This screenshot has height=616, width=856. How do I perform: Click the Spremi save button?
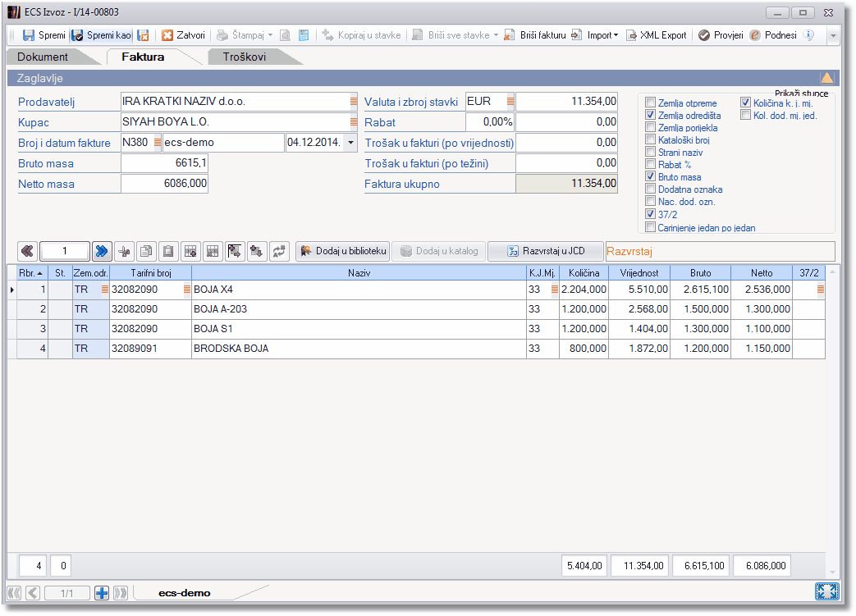[44, 35]
